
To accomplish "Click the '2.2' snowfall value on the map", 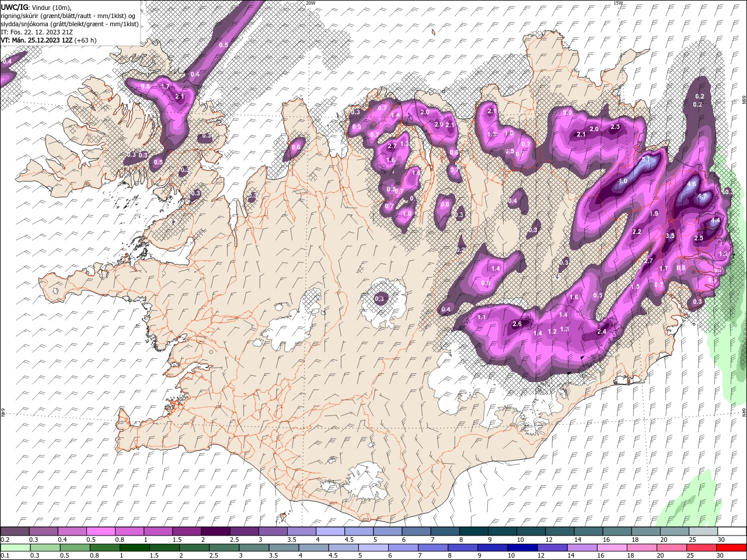I will coord(637,232).
